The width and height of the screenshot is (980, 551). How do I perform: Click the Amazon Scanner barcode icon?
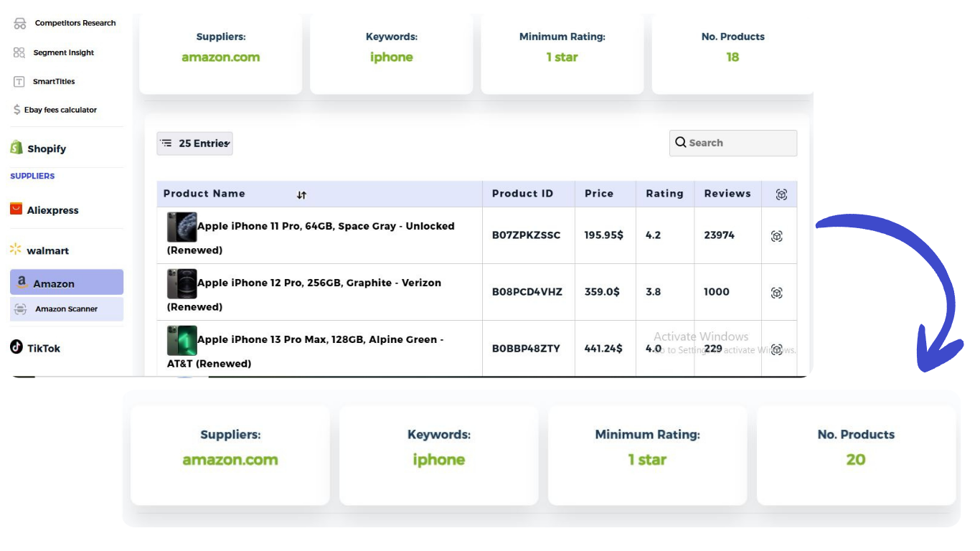pyautogui.click(x=21, y=309)
